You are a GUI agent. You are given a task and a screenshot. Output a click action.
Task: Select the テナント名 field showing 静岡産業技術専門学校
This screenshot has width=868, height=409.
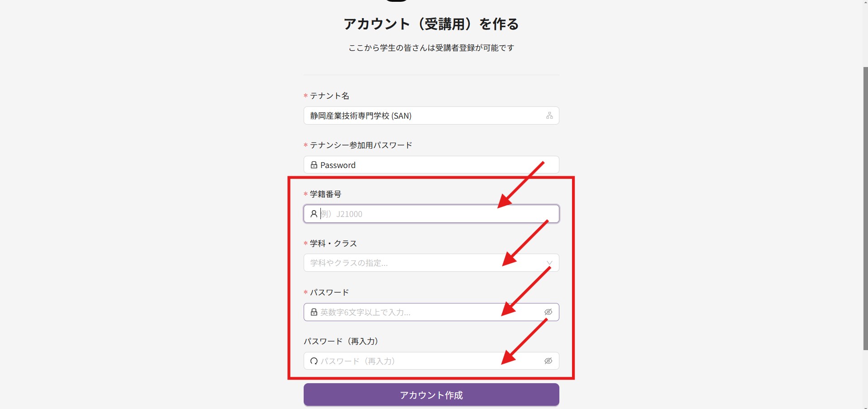coord(425,115)
